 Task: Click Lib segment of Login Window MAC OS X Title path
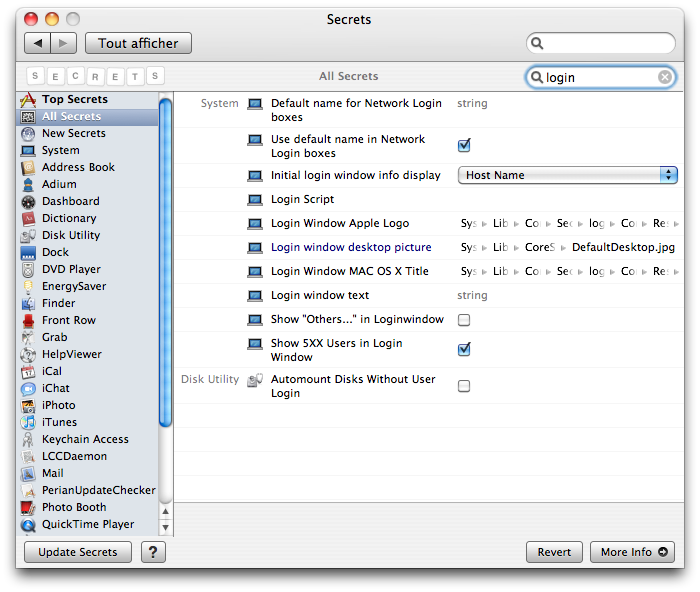pos(500,271)
